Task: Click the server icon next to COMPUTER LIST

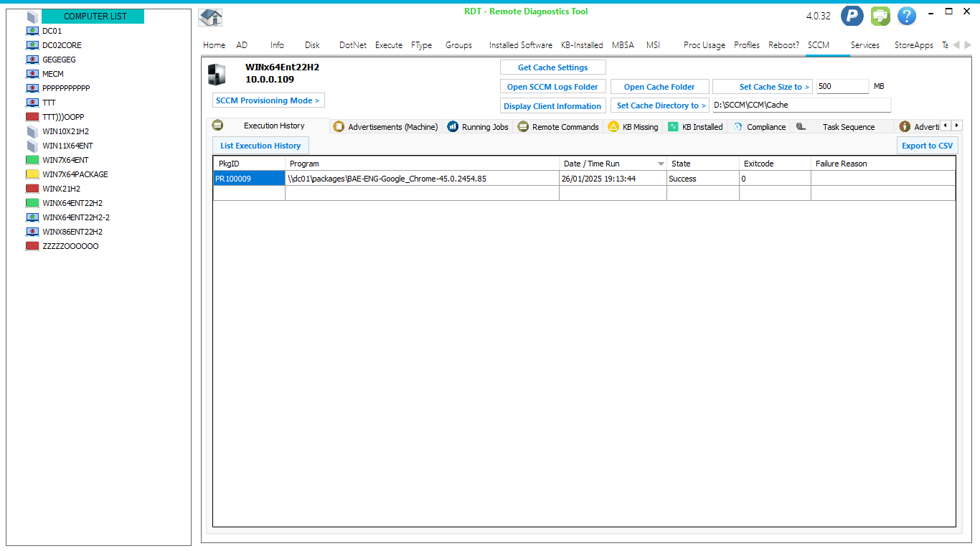Action: click(x=32, y=17)
